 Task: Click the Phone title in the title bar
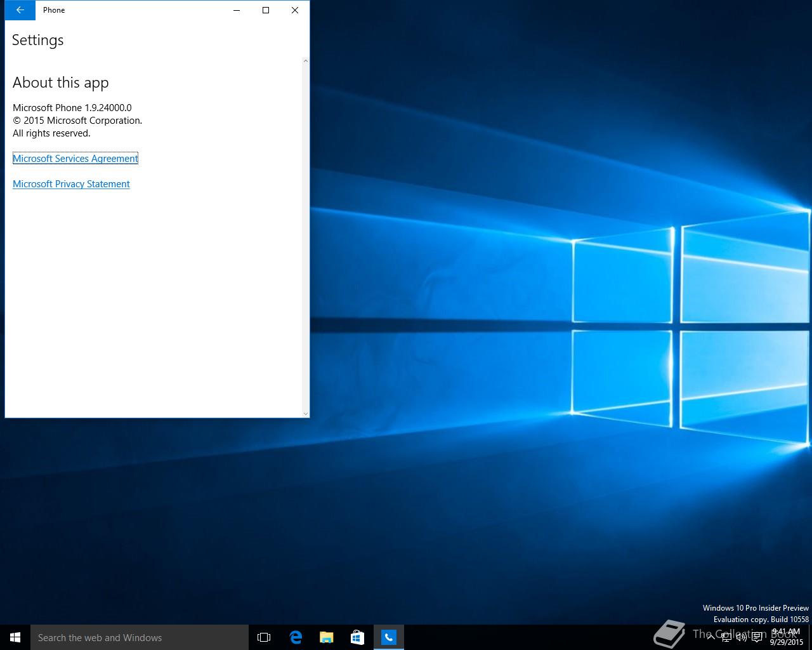pyautogui.click(x=54, y=10)
